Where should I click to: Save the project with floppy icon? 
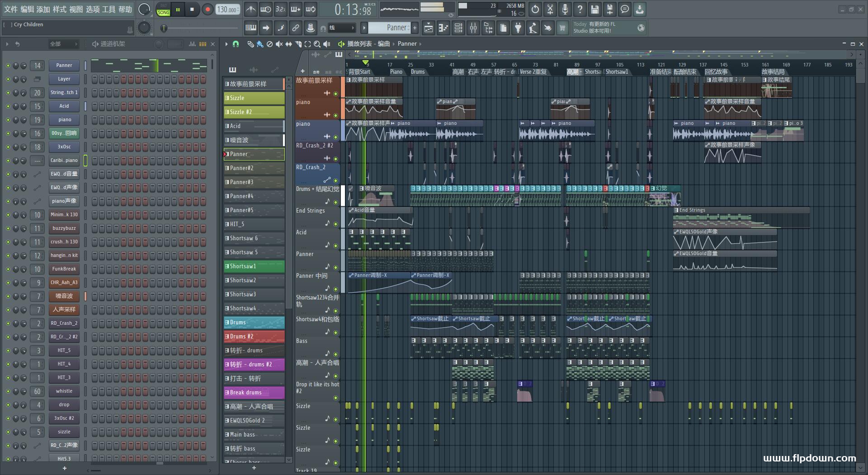coord(595,9)
